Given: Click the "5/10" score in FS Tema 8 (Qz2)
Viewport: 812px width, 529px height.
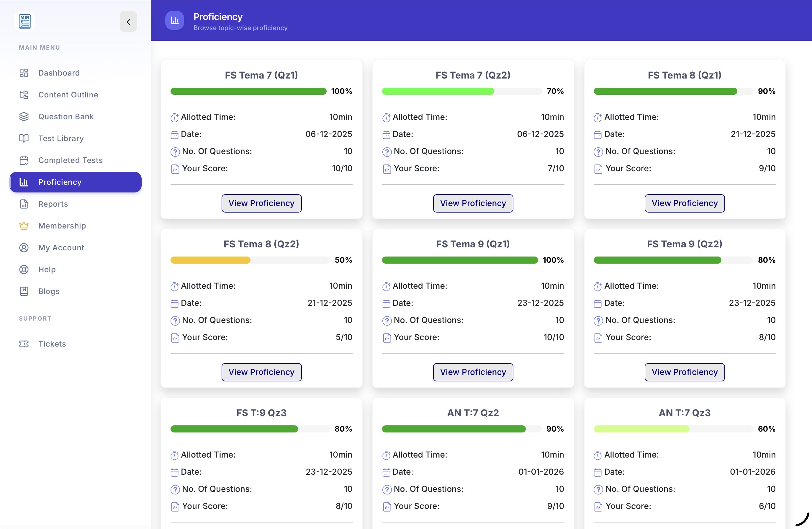Looking at the screenshot, I should [344, 337].
